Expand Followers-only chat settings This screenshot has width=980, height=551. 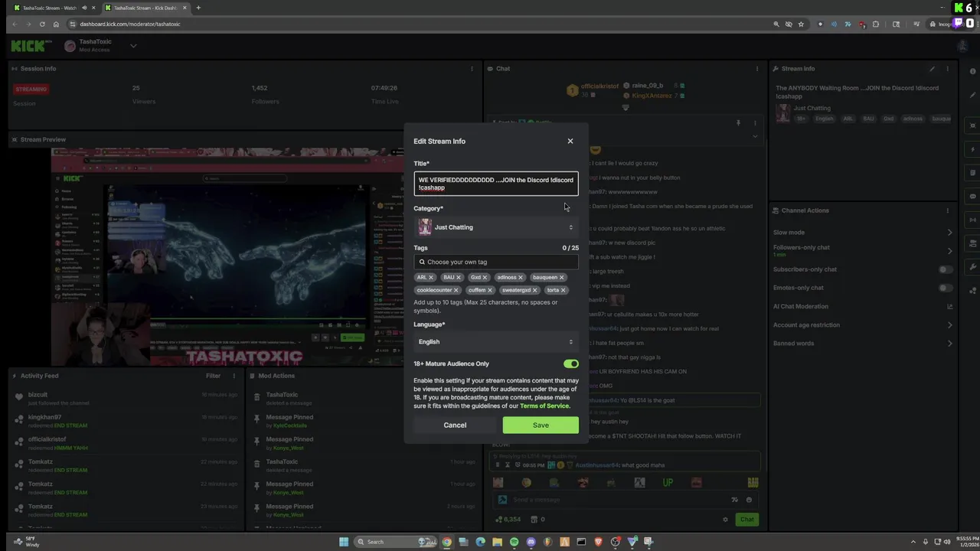click(949, 251)
